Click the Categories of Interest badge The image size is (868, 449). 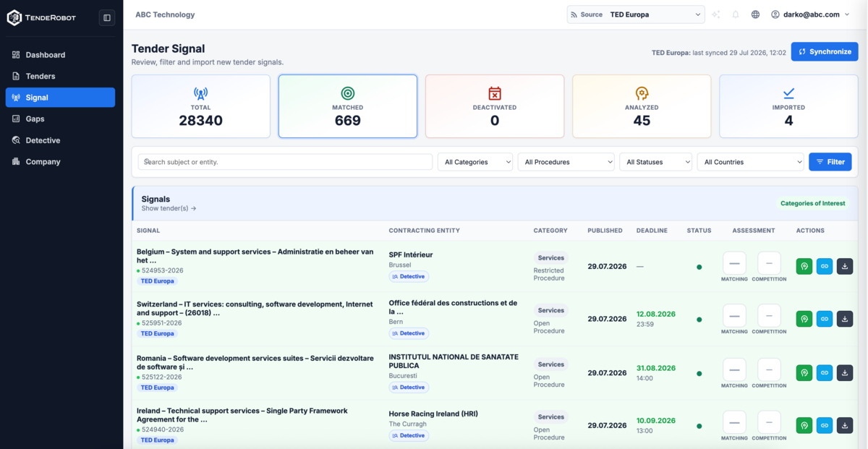click(x=812, y=203)
